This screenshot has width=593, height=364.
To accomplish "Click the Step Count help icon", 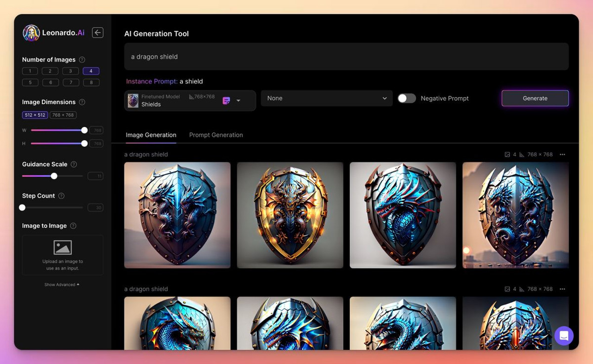I will 61,196.
